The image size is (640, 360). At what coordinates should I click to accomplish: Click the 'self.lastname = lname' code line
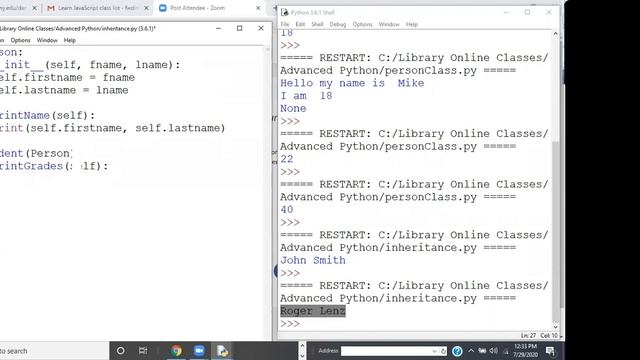pyautogui.click(x=64, y=90)
